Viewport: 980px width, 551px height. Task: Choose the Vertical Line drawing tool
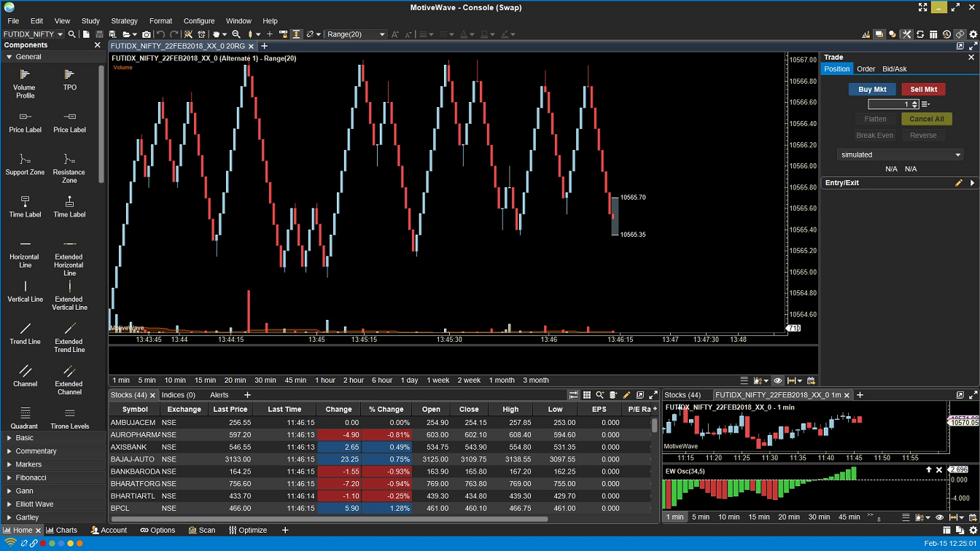[25, 292]
